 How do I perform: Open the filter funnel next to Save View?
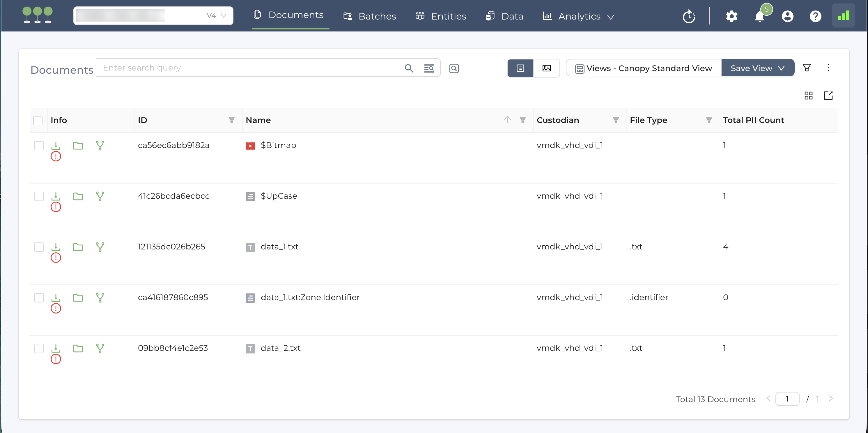click(x=807, y=68)
